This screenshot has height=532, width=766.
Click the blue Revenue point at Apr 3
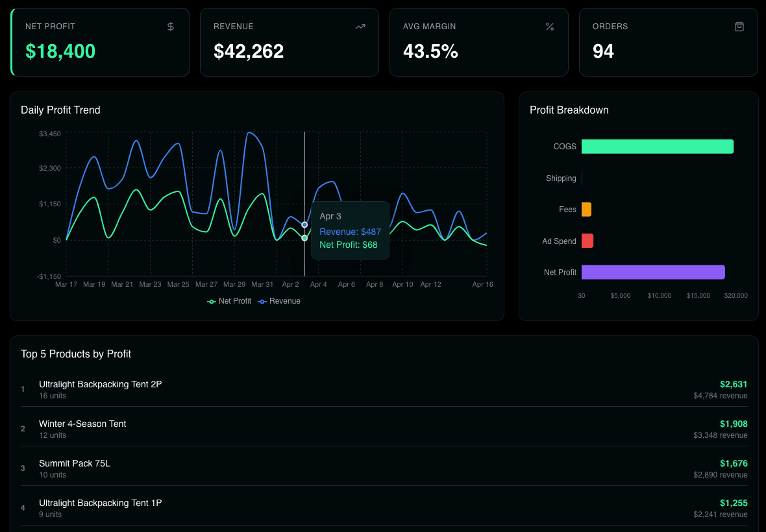coord(304,225)
